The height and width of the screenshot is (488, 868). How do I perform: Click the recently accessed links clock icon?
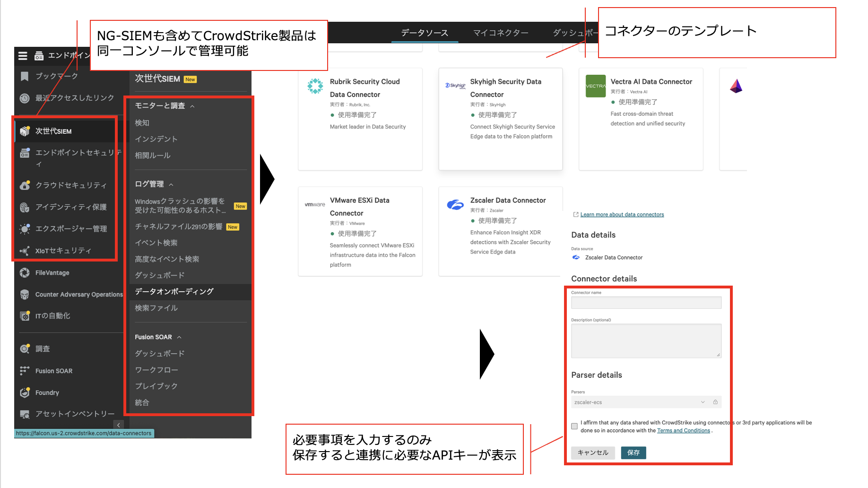[25, 98]
